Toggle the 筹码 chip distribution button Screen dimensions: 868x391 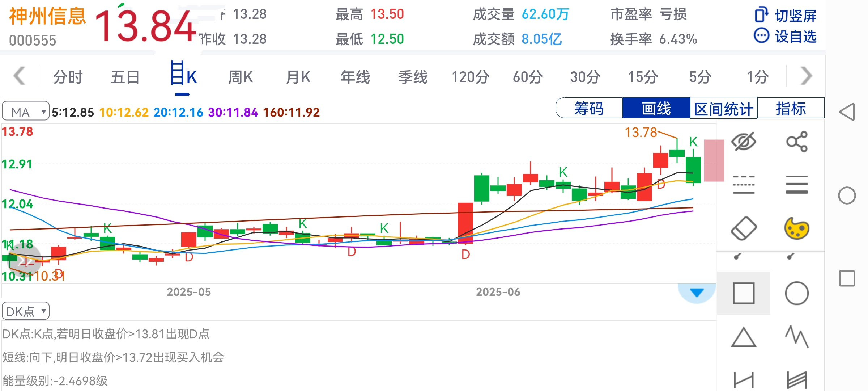click(589, 108)
